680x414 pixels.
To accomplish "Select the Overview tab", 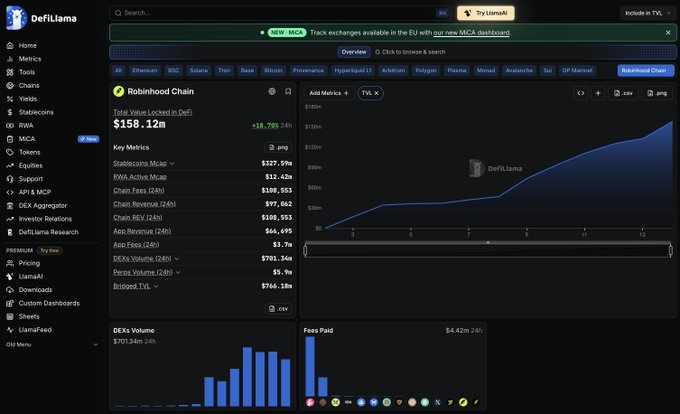I will tap(354, 52).
